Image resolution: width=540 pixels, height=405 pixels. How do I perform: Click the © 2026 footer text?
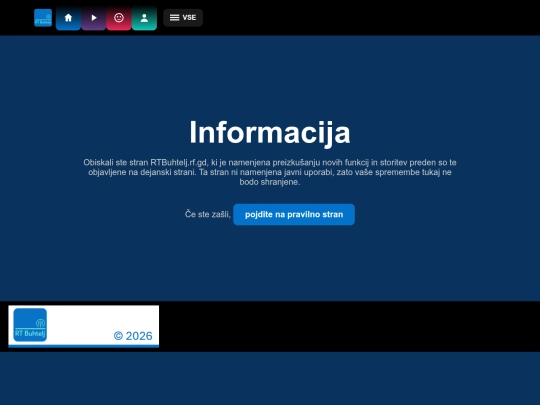[x=133, y=336]
